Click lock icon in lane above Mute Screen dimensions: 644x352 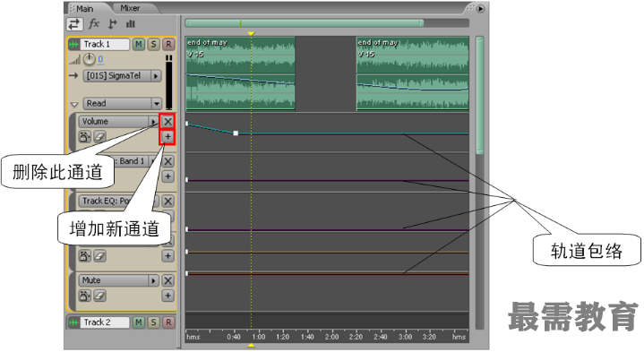(x=84, y=256)
